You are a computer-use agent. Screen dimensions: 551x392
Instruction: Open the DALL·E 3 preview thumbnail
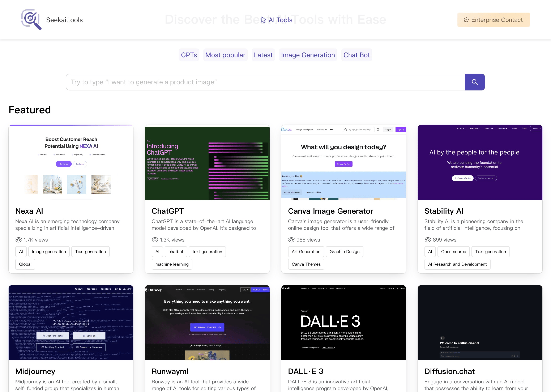(x=344, y=323)
